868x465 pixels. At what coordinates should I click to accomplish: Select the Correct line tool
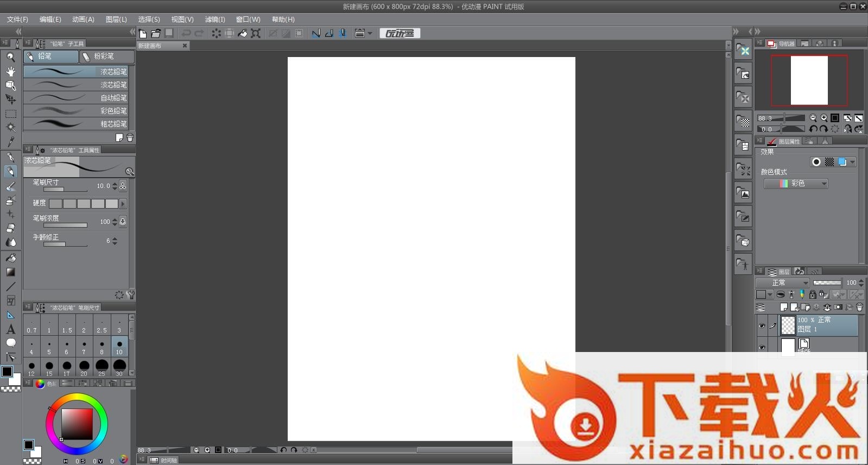coord(10,357)
